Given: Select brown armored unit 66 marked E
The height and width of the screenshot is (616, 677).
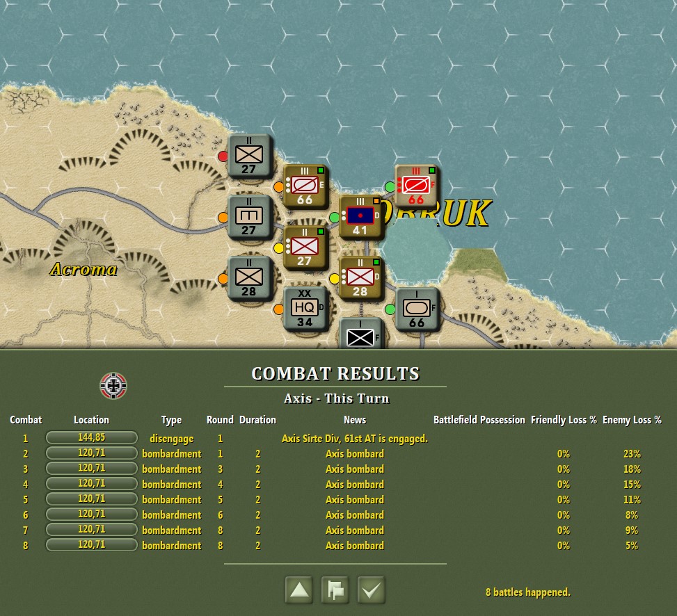Looking at the screenshot, I should click(305, 186).
